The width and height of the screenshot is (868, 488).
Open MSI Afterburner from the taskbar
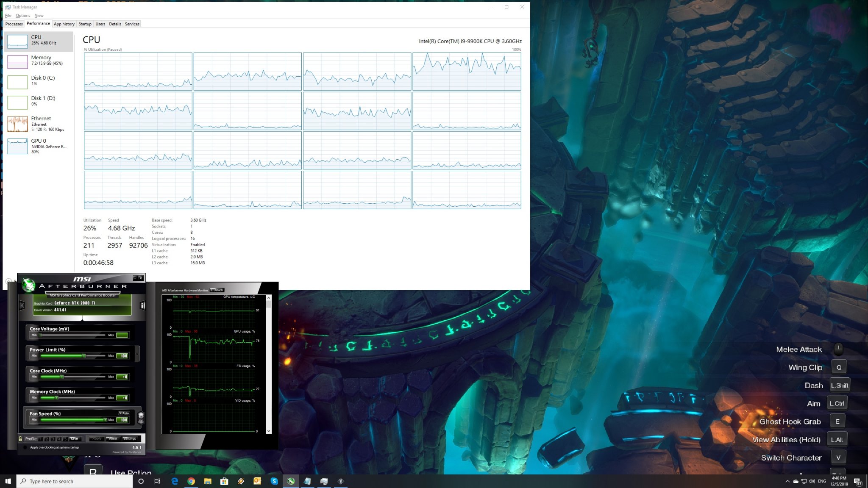click(x=291, y=481)
